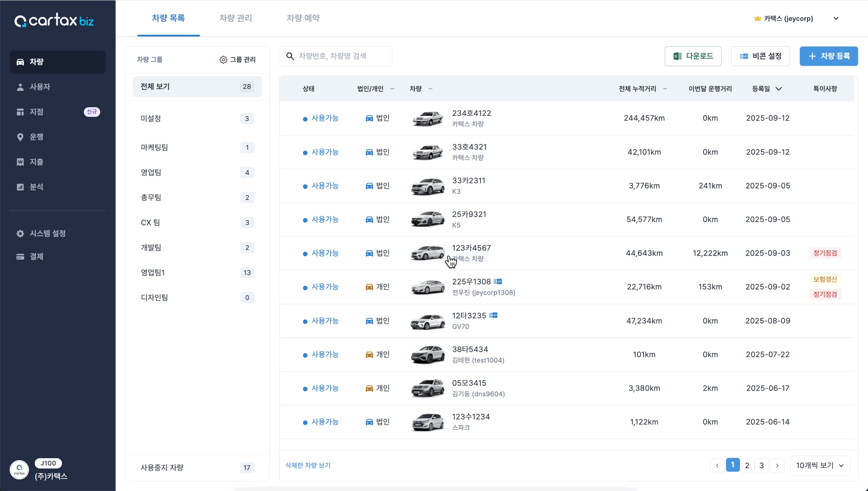This screenshot has width=868, height=491.
Task: Click the 분석 chart icon
Action: (x=20, y=187)
